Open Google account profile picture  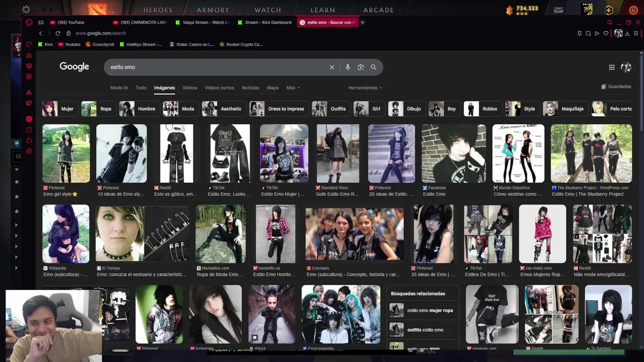point(626,67)
